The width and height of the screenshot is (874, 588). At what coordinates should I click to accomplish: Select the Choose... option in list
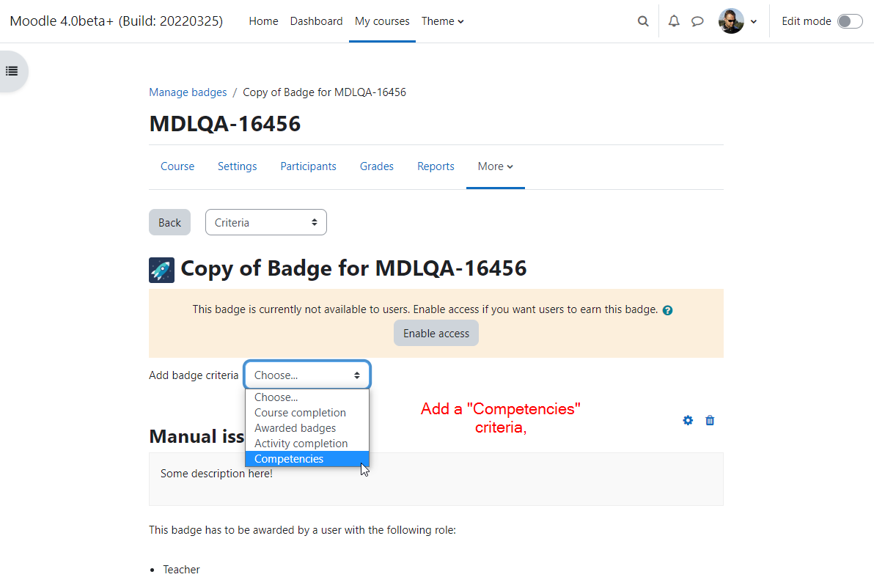tap(307, 397)
